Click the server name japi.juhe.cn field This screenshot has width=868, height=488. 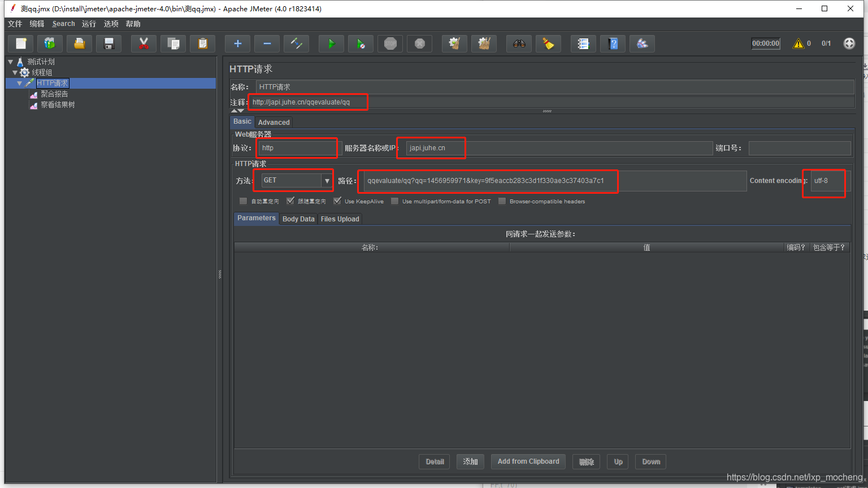coord(559,148)
